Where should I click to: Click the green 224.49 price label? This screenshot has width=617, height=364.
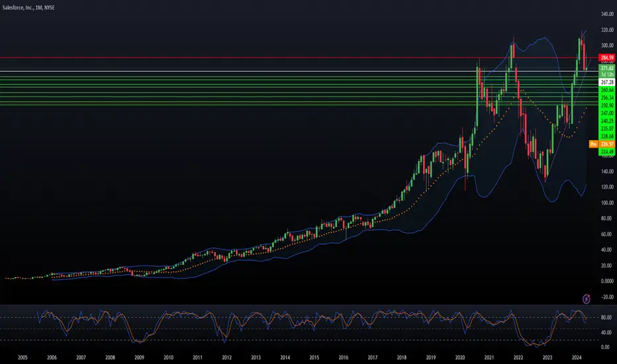(x=607, y=152)
